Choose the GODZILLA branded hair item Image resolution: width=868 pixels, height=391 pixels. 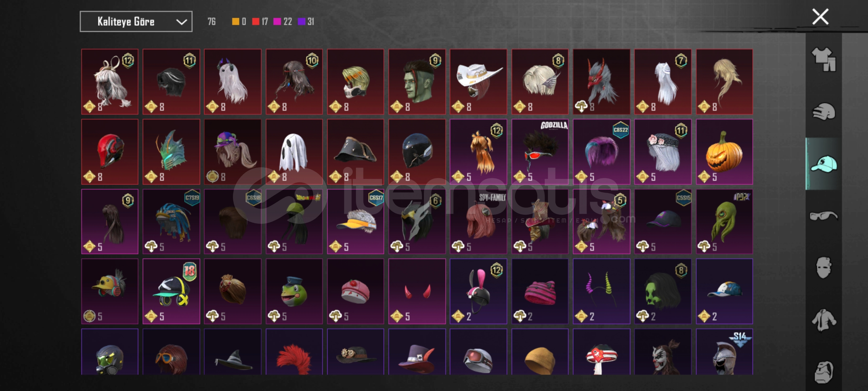540,152
